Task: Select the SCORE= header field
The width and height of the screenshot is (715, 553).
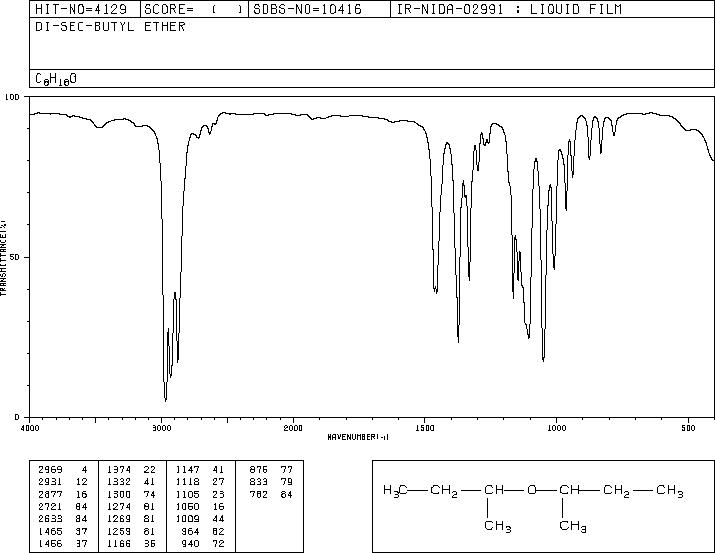Action: point(194,10)
